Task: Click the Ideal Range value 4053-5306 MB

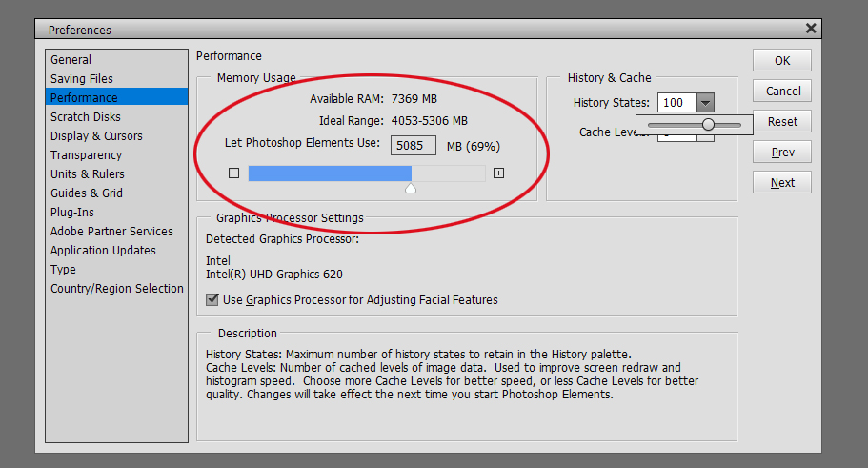Action: 430,121
